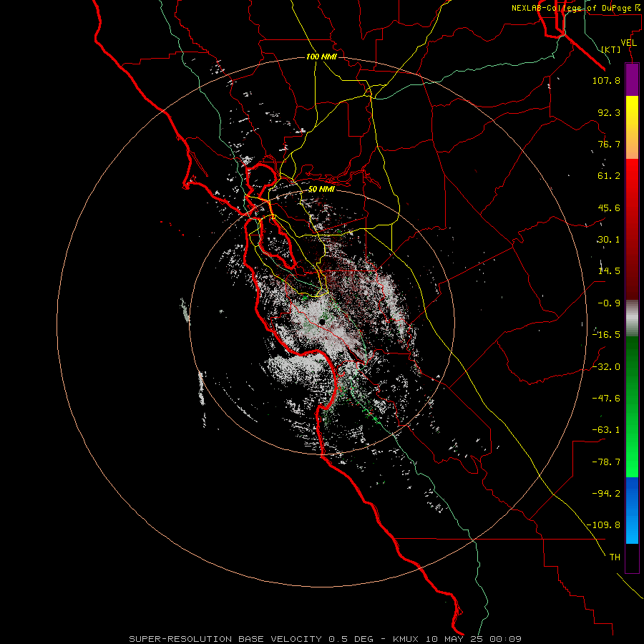Screen dimensions: 644x644
Task: Click the 'VEL' legend title
Action: coord(628,43)
